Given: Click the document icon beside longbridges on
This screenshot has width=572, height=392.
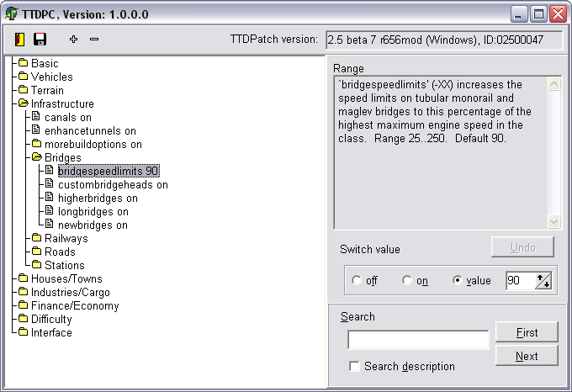Looking at the screenshot, I should tap(50, 211).
